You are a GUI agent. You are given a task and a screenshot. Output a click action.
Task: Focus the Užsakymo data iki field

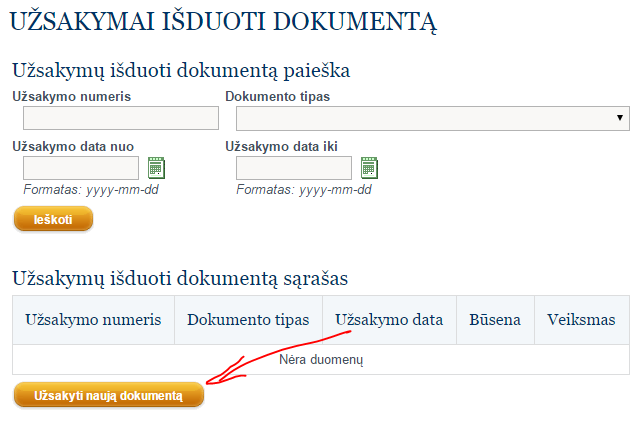tap(294, 168)
